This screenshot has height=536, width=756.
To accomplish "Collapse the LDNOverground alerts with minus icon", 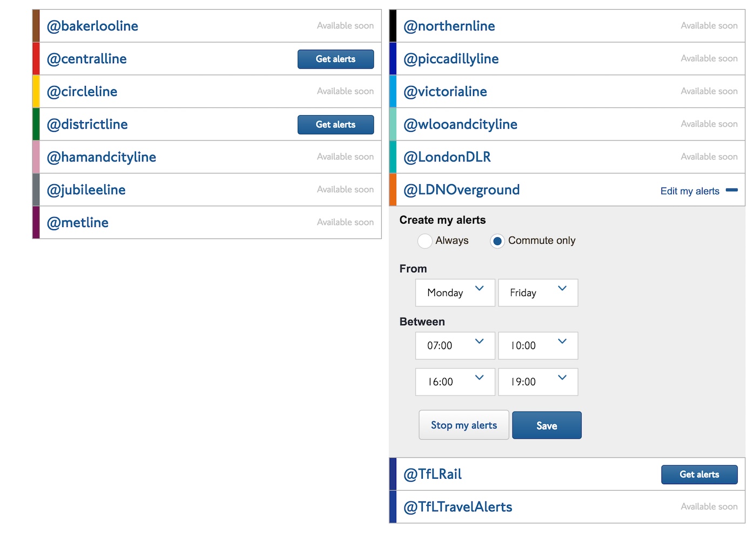I will [x=732, y=190].
